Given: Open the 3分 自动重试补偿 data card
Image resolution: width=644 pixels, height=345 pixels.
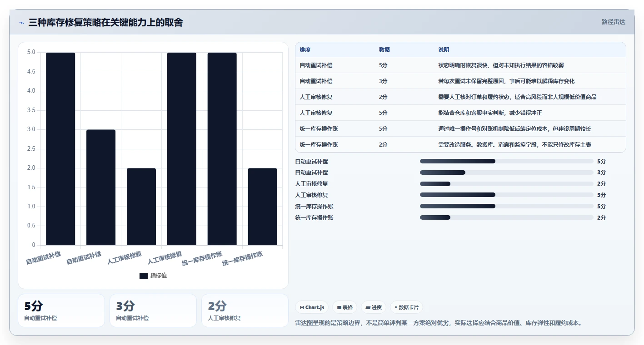Looking at the screenshot, I should pos(153,310).
